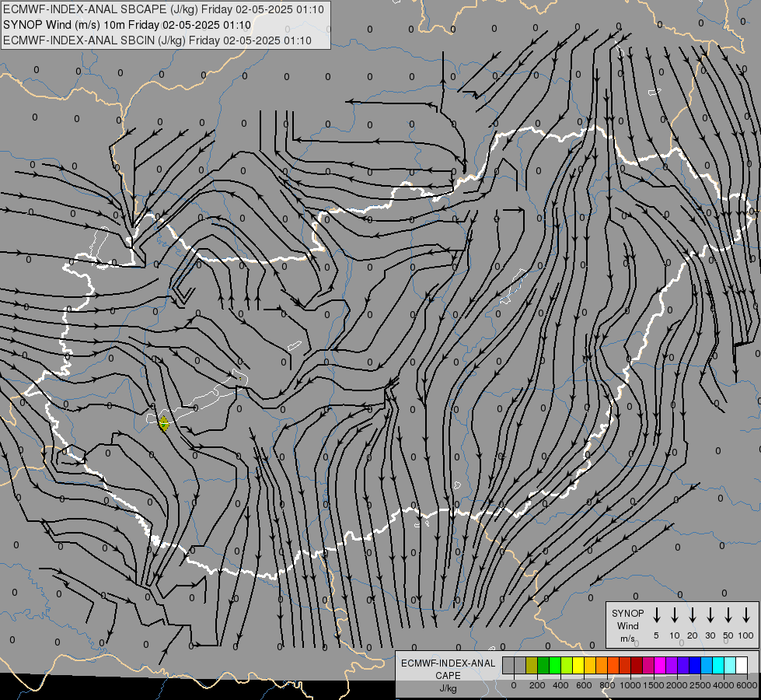Viewport: 761px width, 700px height.
Task: Select the yellow-green (lime) CAPE legend swatch
Action: pyautogui.click(x=567, y=665)
